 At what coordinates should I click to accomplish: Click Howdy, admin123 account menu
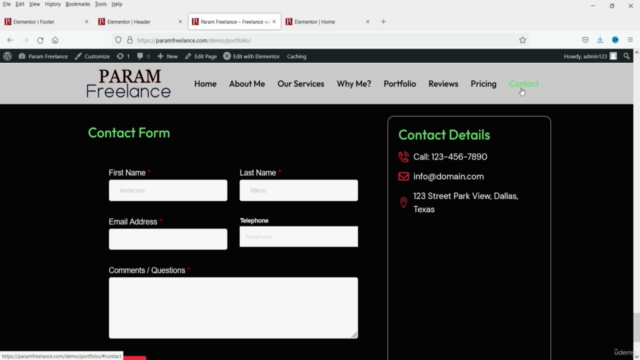click(590, 56)
